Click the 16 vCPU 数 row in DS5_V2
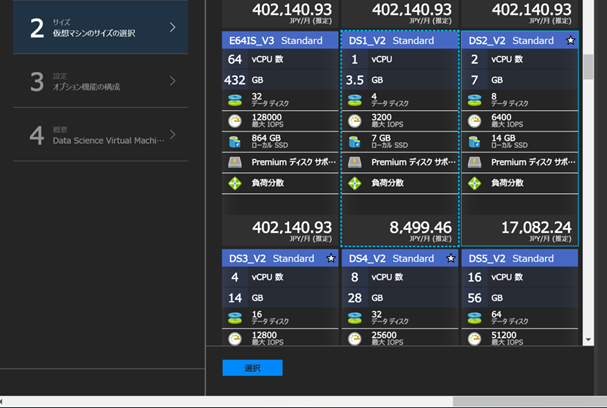 [520, 277]
